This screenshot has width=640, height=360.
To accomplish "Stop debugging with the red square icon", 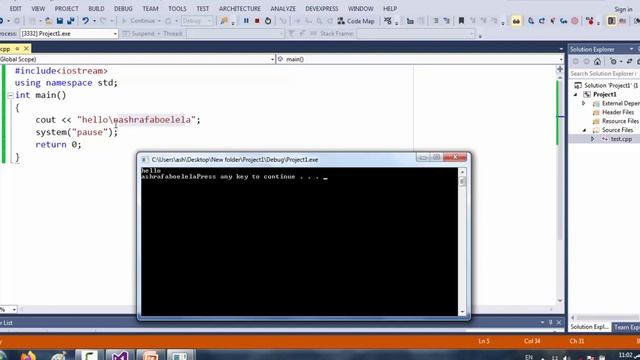I will coord(257,21).
